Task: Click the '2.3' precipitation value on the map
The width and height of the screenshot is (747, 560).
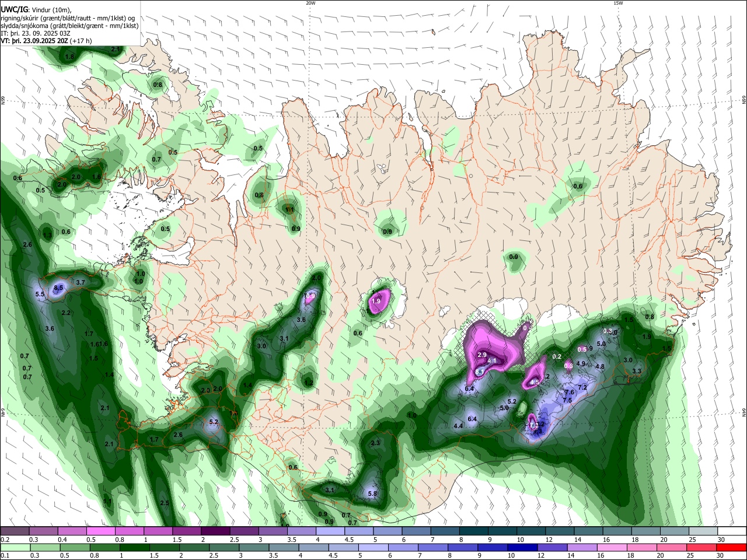Action: coord(375,443)
